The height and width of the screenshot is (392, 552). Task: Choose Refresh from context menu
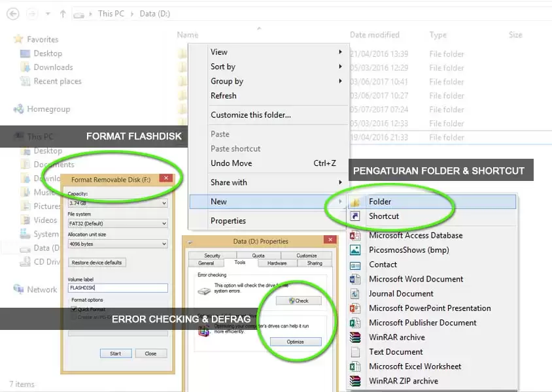pyautogui.click(x=269, y=95)
